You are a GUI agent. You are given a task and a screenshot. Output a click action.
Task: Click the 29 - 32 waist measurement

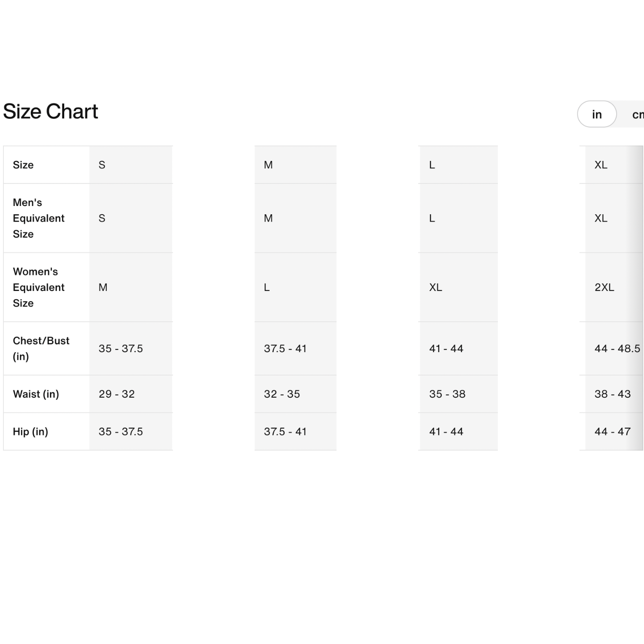[x=117, y=394]
